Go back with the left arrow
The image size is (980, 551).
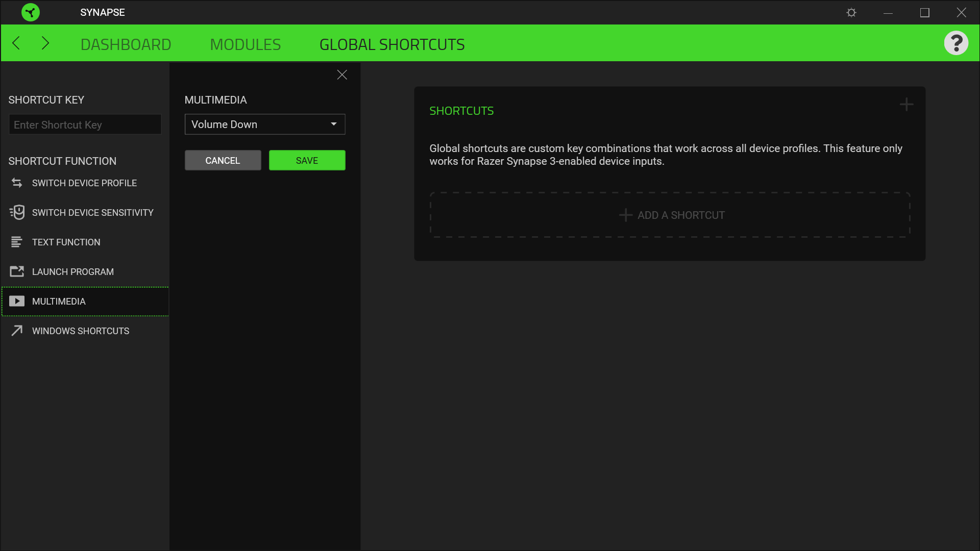(16, 43)
